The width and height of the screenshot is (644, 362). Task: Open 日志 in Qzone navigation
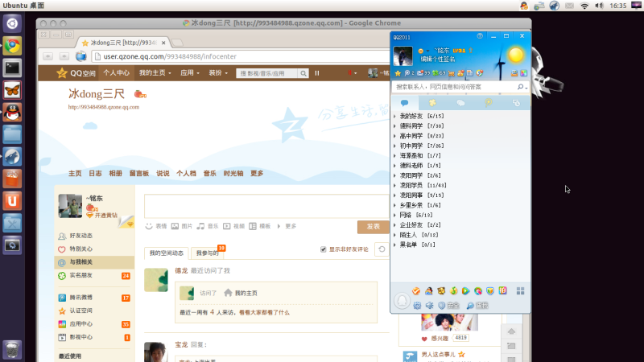[x=95, y=174]
